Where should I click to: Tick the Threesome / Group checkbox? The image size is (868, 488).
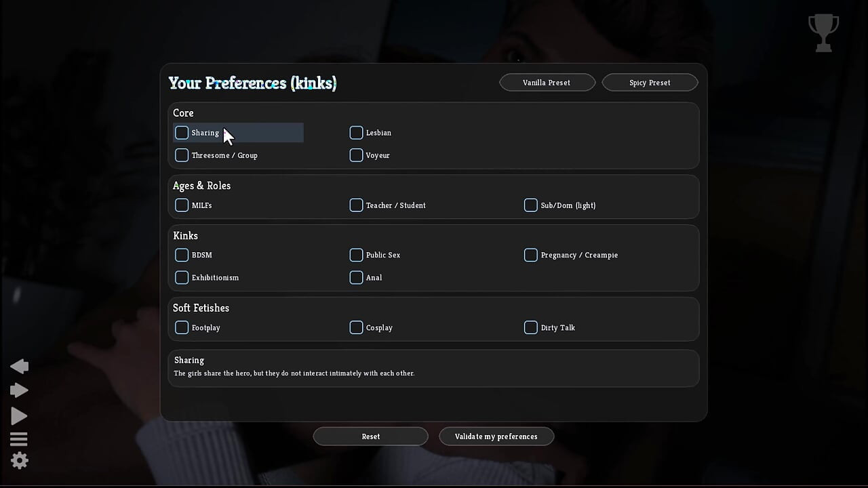coord(182,155)
